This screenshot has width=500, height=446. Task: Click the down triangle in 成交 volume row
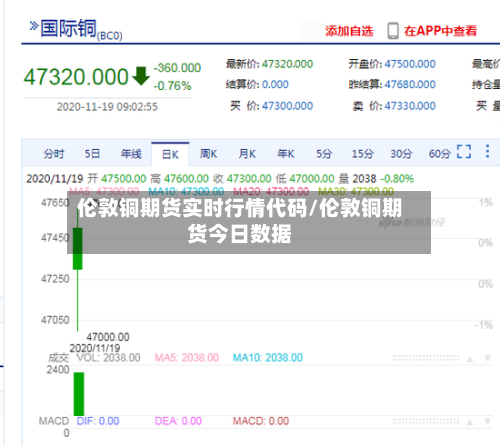[x=487, y=358]
